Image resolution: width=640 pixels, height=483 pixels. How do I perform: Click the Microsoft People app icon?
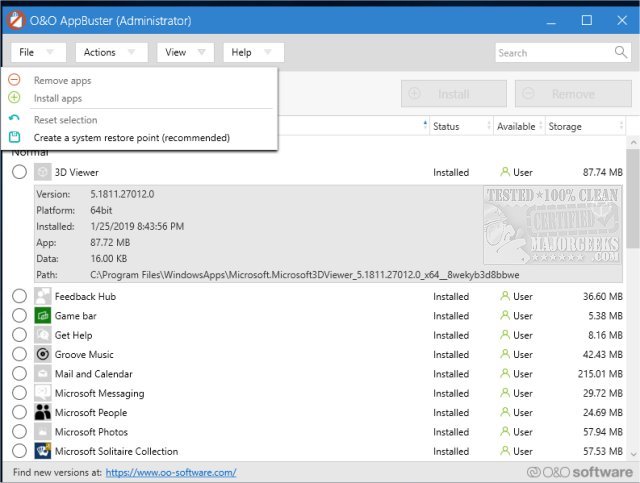[x=43, y=412]
